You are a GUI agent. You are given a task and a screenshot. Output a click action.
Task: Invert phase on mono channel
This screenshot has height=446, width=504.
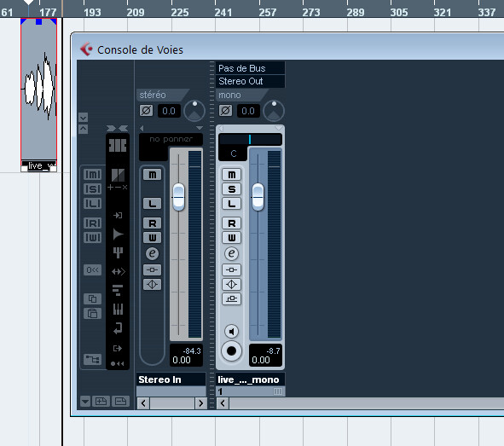(226, 111)
